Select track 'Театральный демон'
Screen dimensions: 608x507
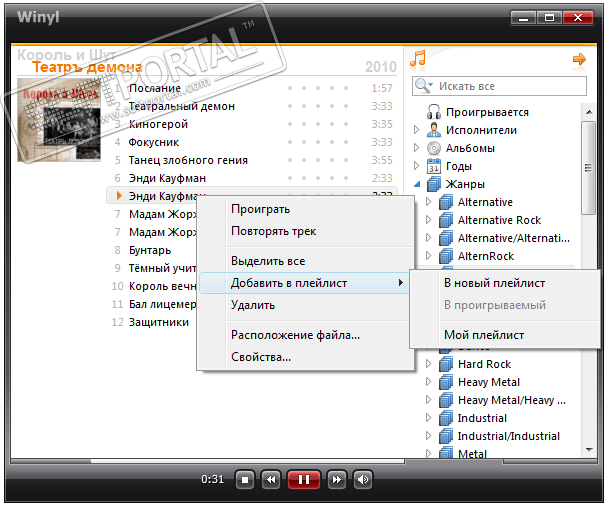point(181,106)
